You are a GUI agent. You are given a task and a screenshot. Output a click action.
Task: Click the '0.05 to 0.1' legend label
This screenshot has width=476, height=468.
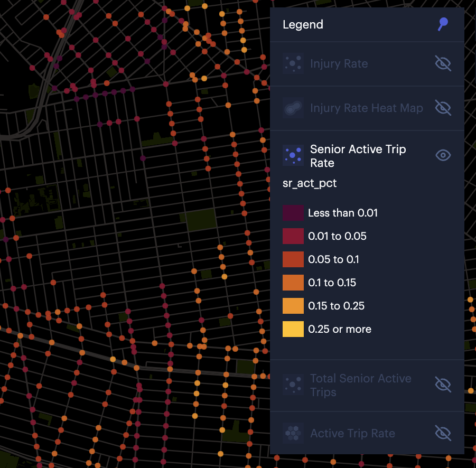(x=333, y=259)
